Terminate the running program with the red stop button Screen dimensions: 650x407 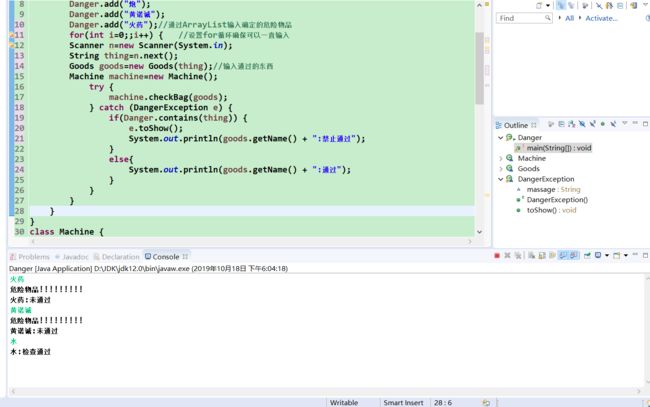pyautogui.click(x=497, y=255)
